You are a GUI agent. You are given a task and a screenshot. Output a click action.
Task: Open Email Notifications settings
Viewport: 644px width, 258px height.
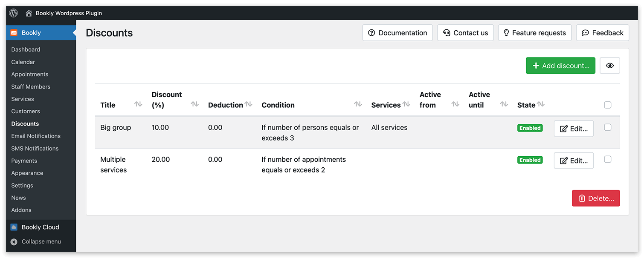tap(36, 136)
